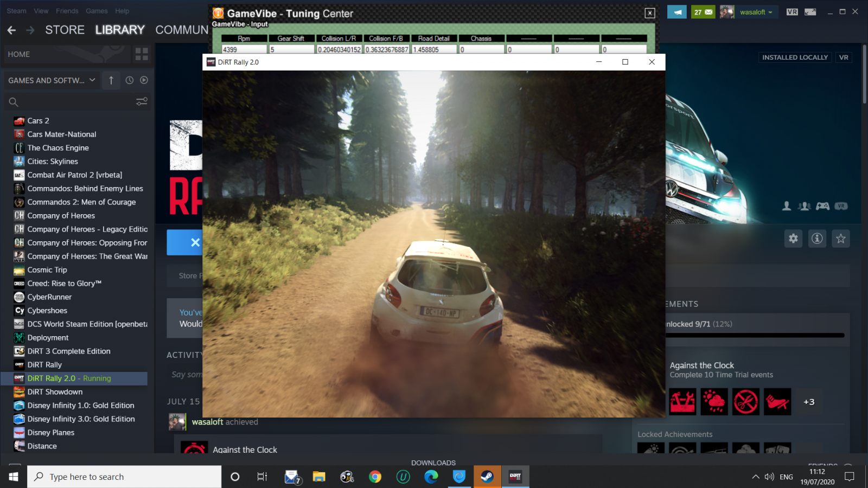Show hidden system tray icons

(755, 477)
